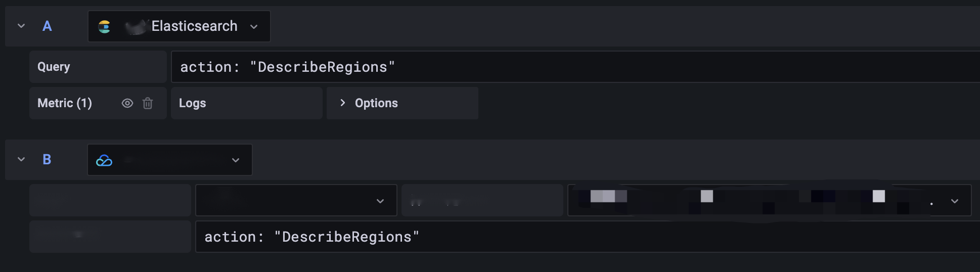
Task: Click the Elasticsearch data source name
Action: coord(194,26)
